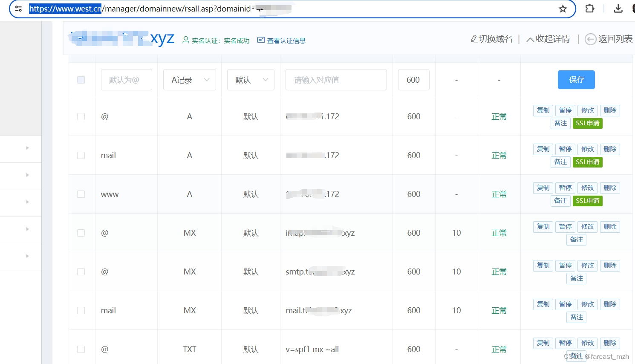Click 备注 for the @ A record
This screenshot has height=364, width=635.
(x=560, y=123)
